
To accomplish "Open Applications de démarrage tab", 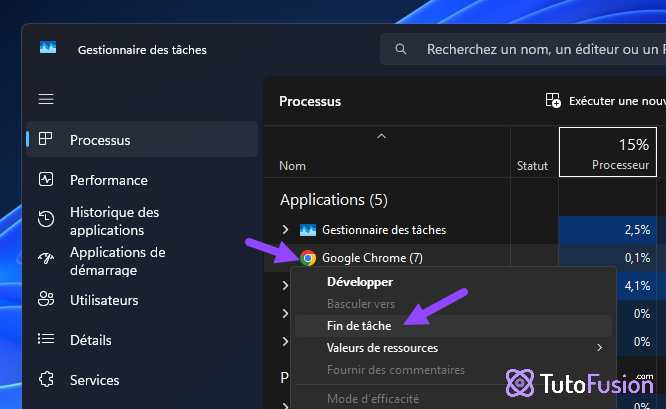I will pyautogui.click(x=118, y=261).
